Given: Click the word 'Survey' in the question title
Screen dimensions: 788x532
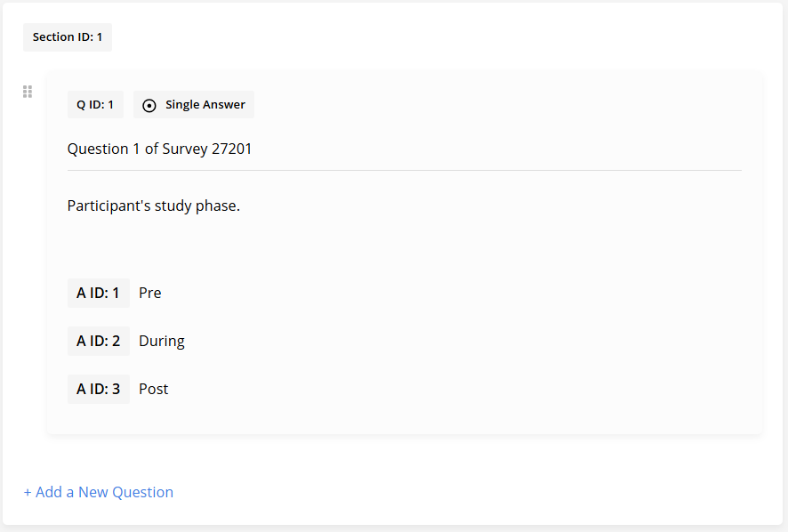Looking at the screenshot, I should (184, 149).
